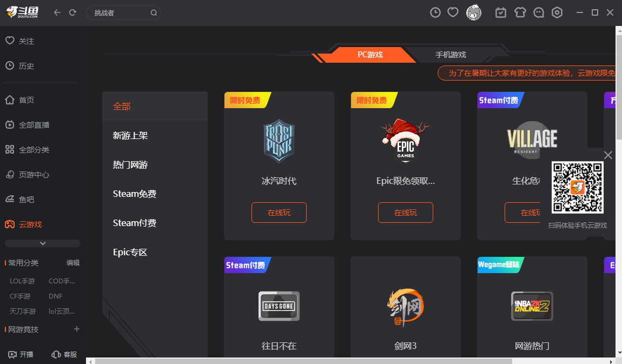The width and height of the screenshot is (622, 364).
Task: Open the daily check-in calendar icon
Action: [x=501, y=12]
